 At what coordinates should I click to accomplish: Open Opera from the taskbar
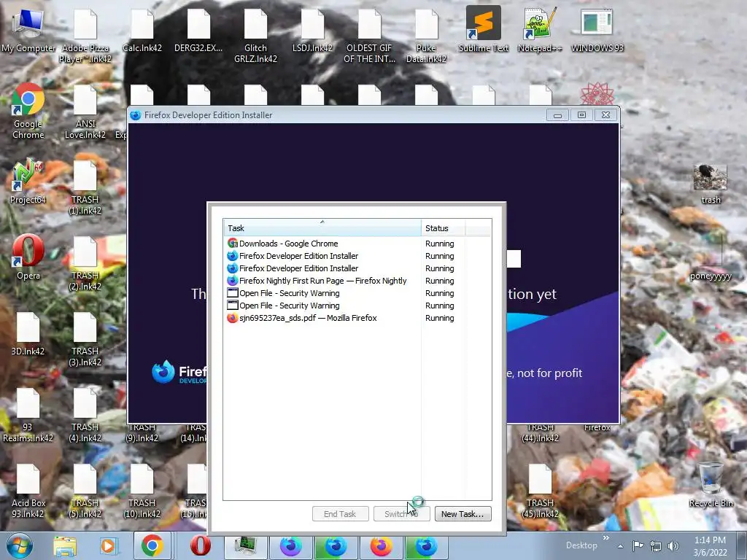200,545
